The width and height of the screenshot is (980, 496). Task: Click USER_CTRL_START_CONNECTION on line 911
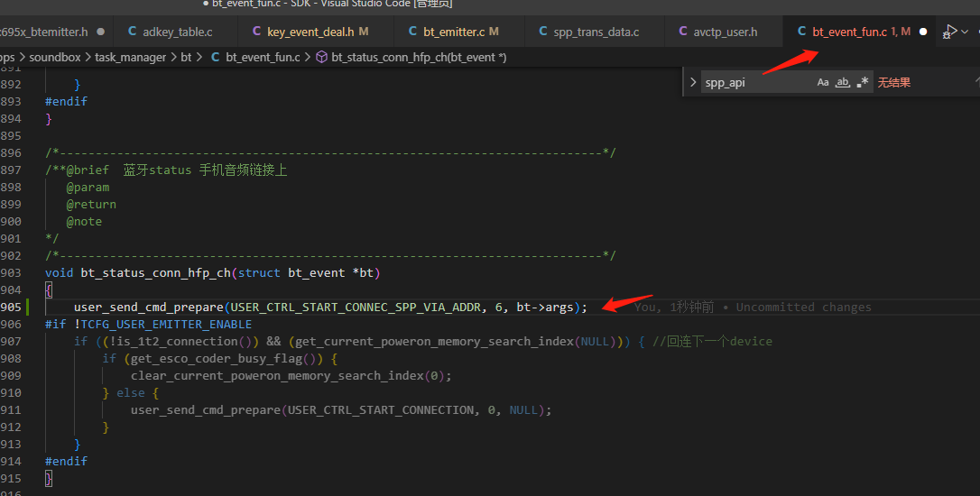[x=381, y=409]
